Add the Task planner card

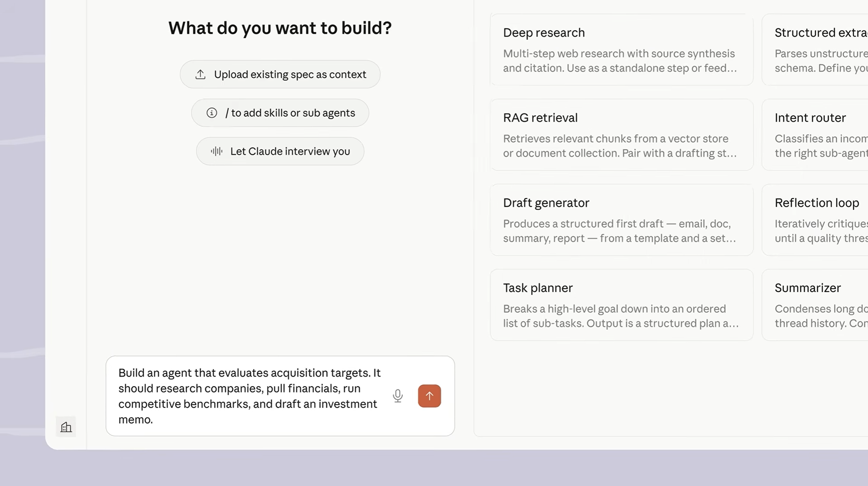pos(621,305)
